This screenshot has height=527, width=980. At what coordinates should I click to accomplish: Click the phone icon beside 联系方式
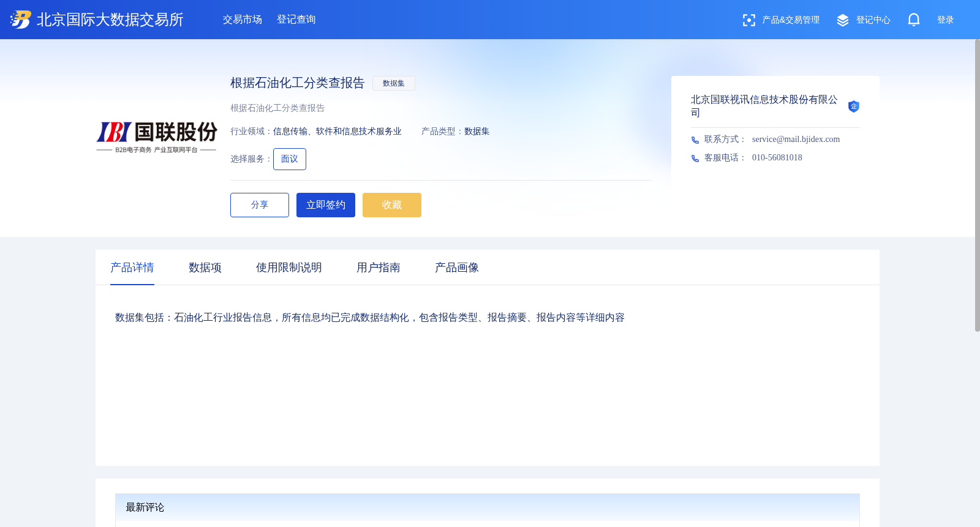click(x=695, y=140)
